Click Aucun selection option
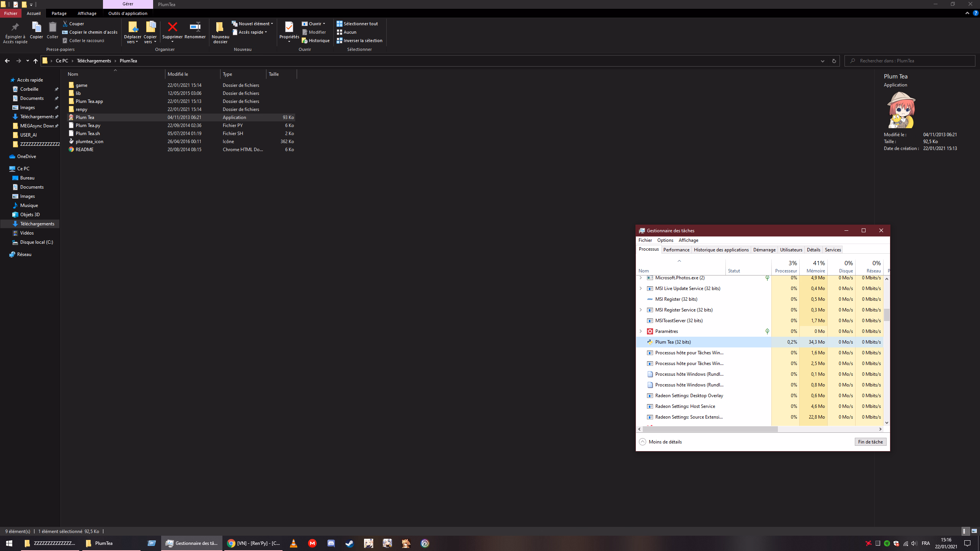This screenshot has height=551, width=980. pos(346,32)
